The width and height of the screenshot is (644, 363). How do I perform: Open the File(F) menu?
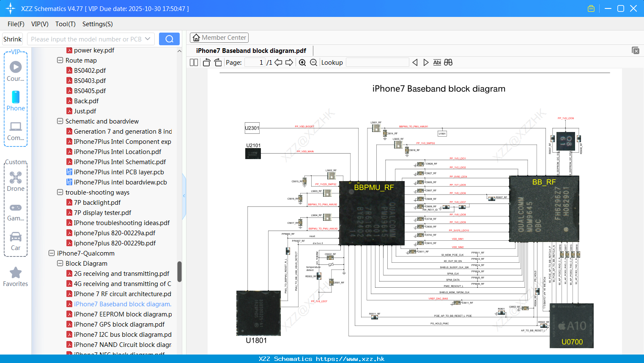pos(16,24)
